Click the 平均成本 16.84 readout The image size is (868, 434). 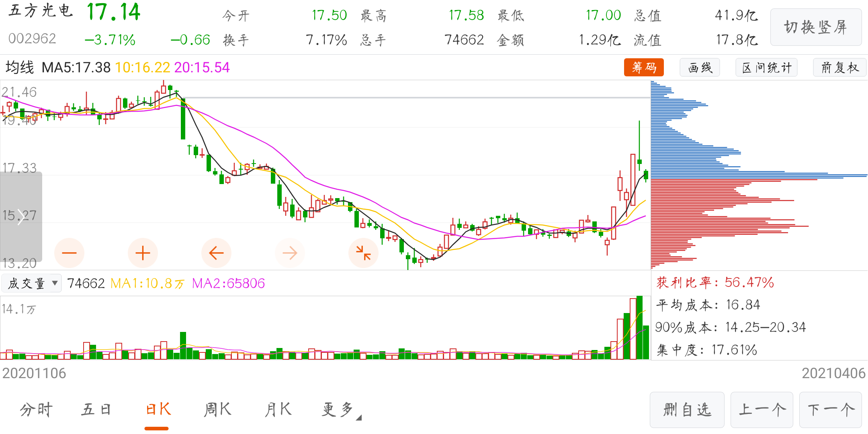pyautogui.click(x=708, y=305)
